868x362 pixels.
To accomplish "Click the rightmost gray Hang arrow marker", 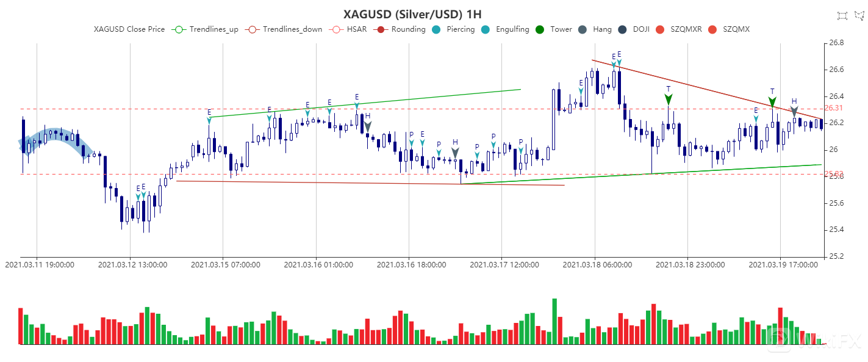I will 794,111.
